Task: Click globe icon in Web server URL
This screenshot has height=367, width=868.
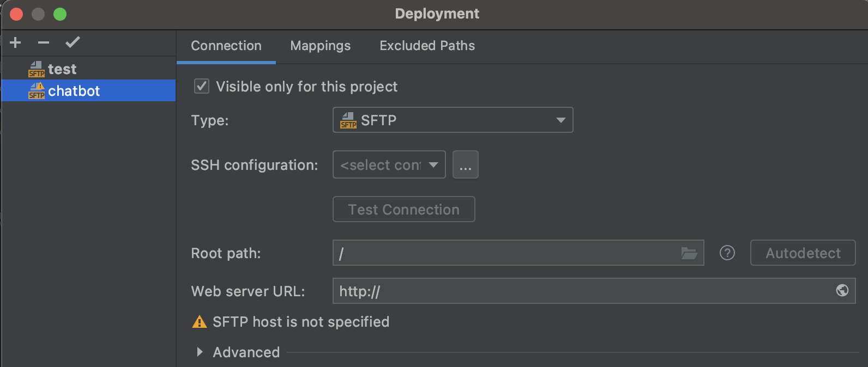Action: tap(842, 291)
